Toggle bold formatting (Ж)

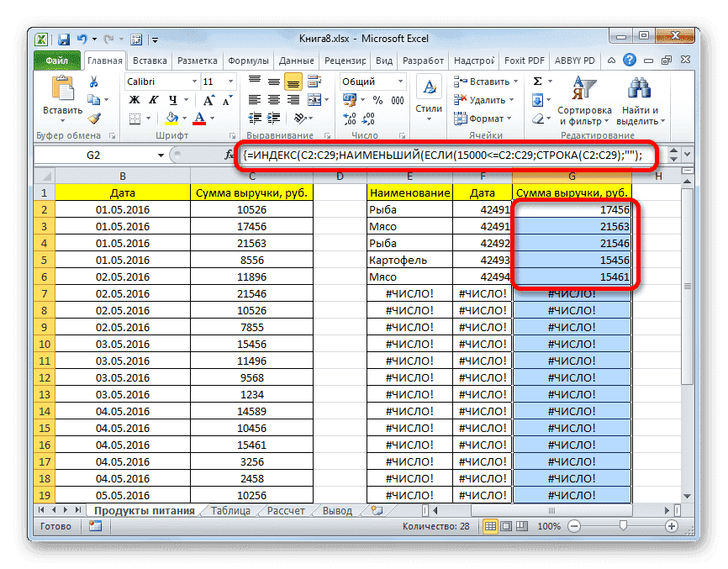coord(135,100)
